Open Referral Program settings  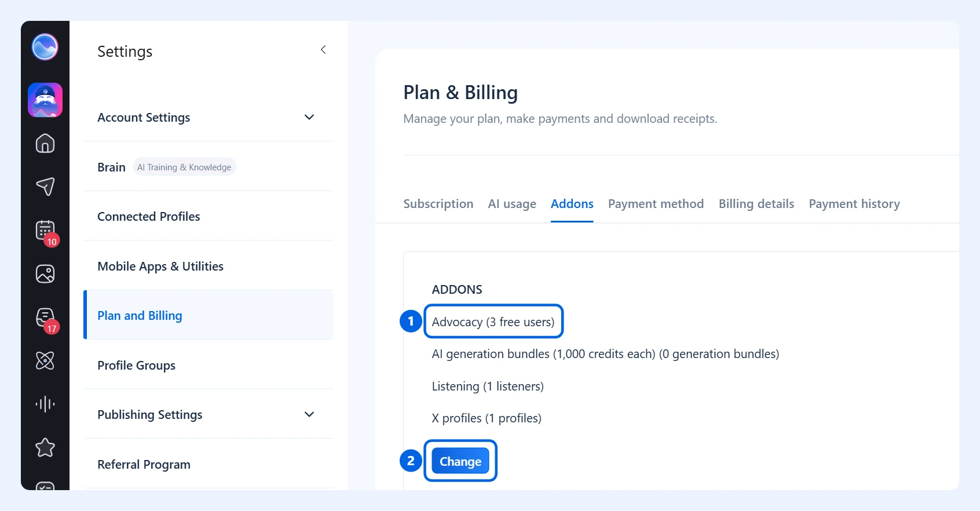(x=209, y=464)
